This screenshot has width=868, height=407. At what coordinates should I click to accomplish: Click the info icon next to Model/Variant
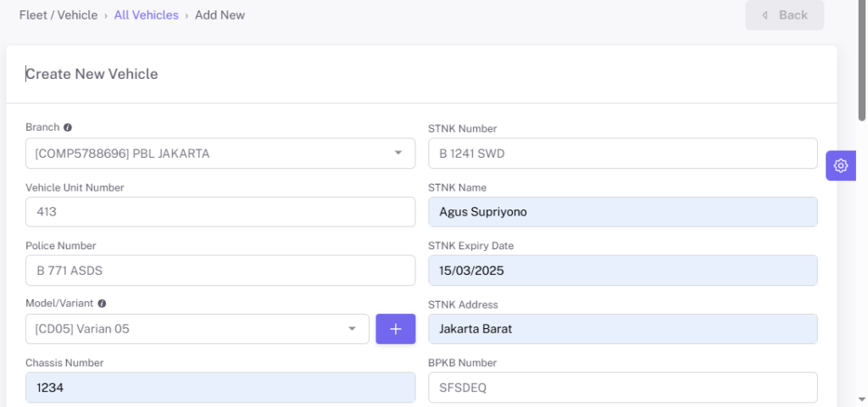pos(102,304)
